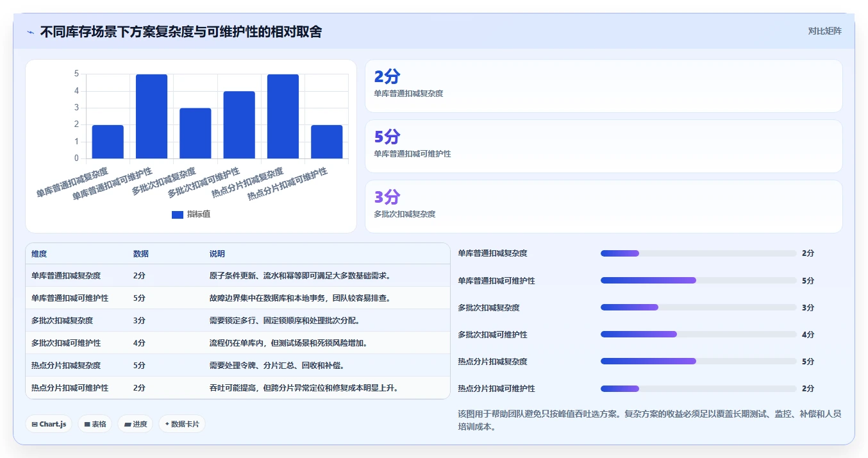Select the 数据卡片 chip
Screen dimensions: 868x458
[182, 424]
